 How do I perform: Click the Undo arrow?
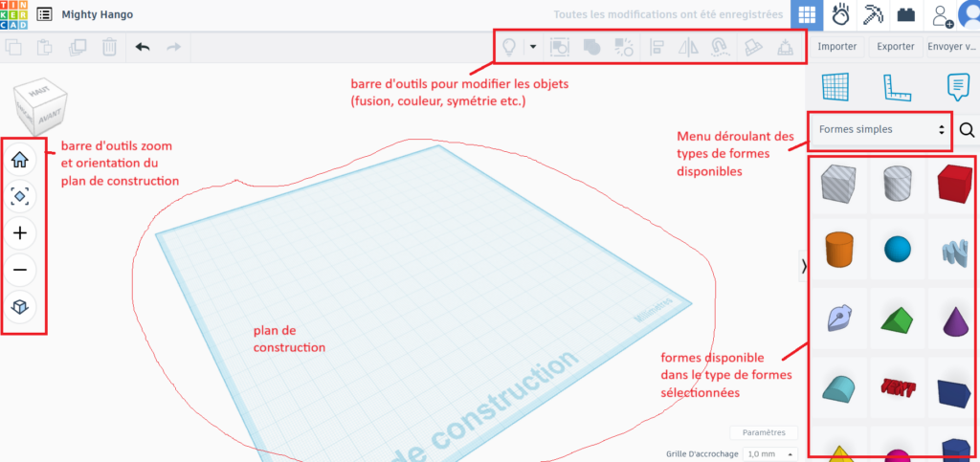tap(143, 46)
